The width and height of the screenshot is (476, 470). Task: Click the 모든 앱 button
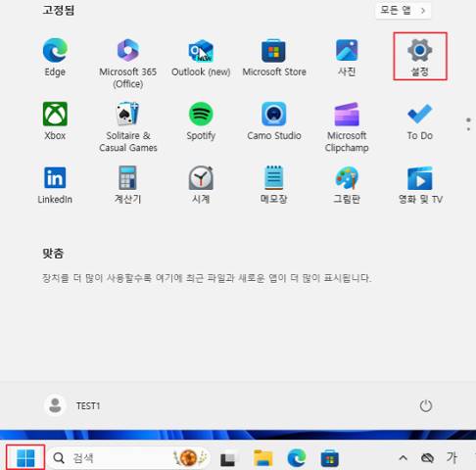pyautogui.click(x=403, y=11)
